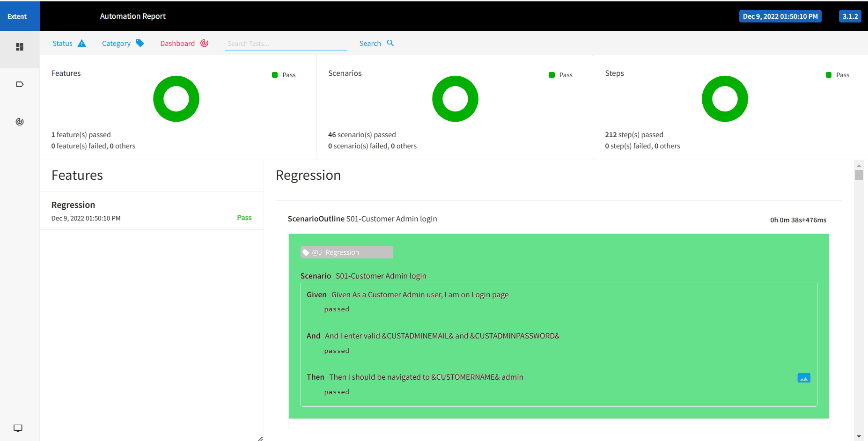The image size is (868, 441).
Task: Click into the Search Tests input field
Action: pos(286,44)
